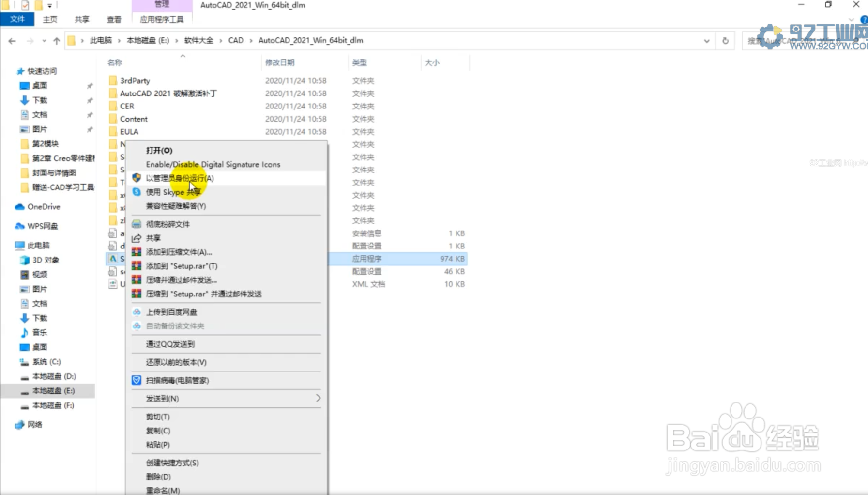The height and width of the screenshot is (495, 868).
Task: Click the Back navigation arrow
Action: point(12,41)
